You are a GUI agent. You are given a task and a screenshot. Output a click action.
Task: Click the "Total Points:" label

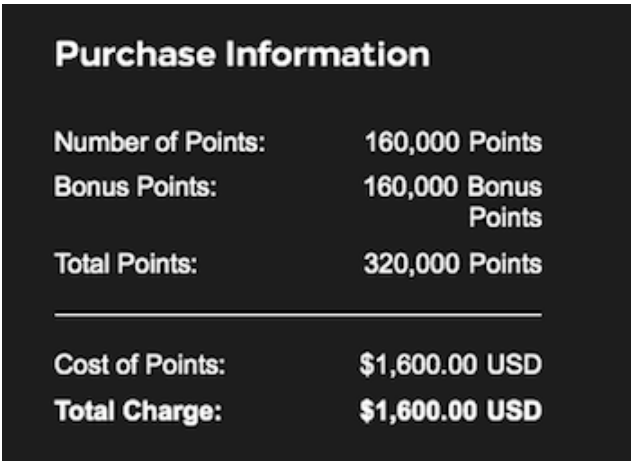click(126, 264)
